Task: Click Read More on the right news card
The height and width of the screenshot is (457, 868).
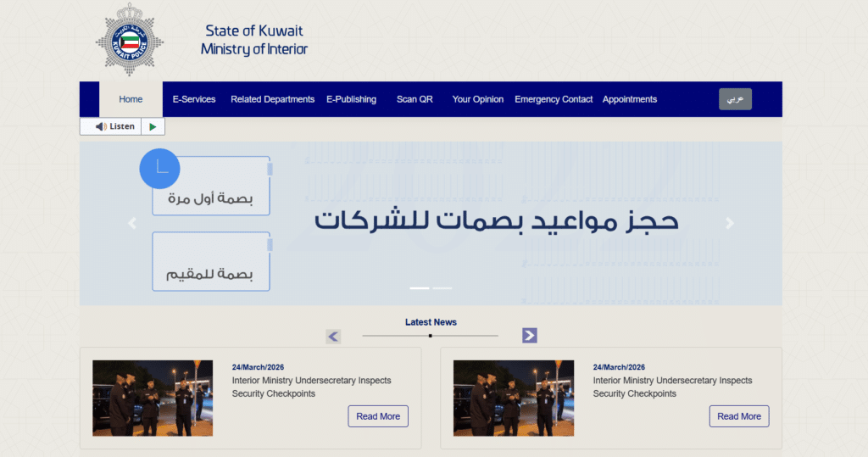Action: [739, 416]
